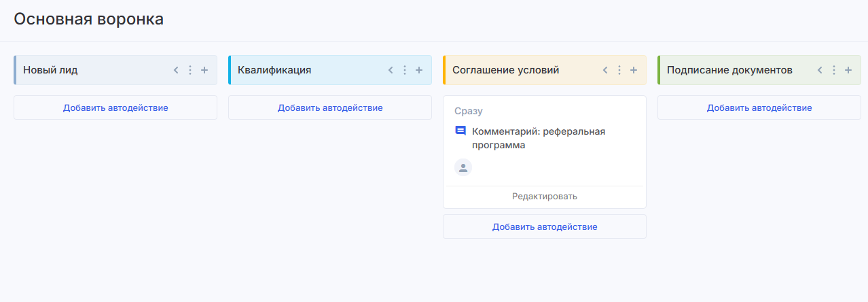
Task: Click Редактировать on the comment autoaction card
Action: [545, 197]
